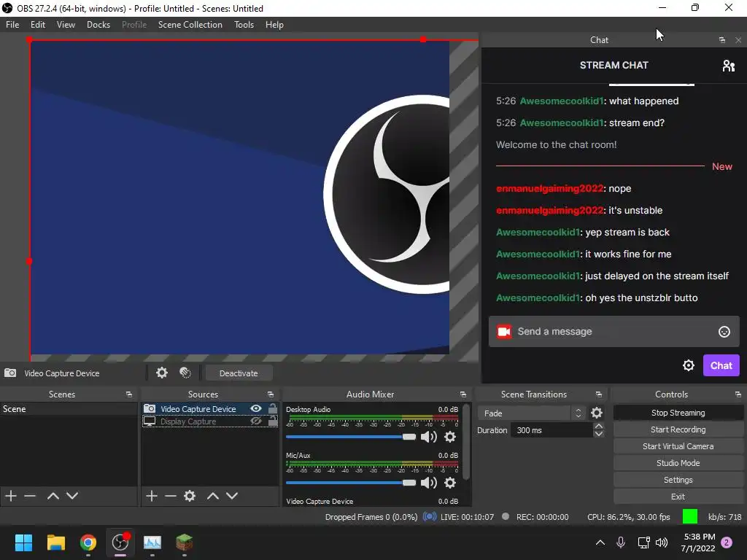Open Desktop Audio settings gear
The height and width of the screenshot is (560, 747).
tap(449, 437)
